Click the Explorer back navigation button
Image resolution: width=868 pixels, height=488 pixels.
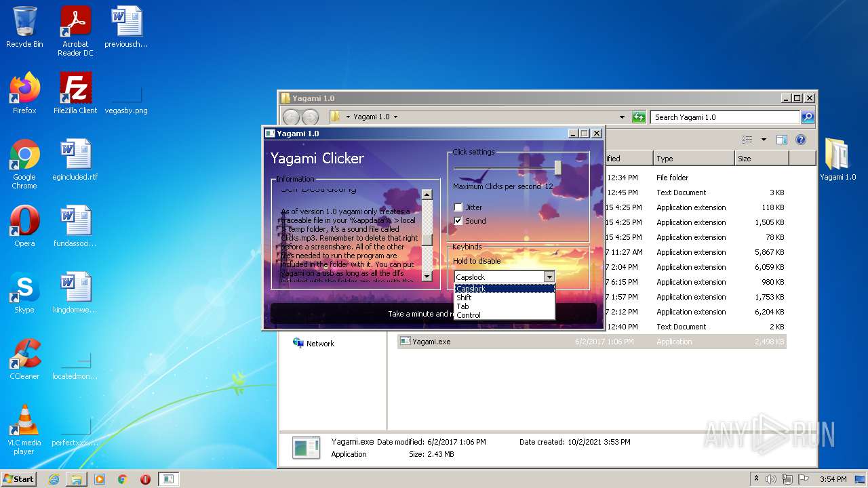[291, 117]
